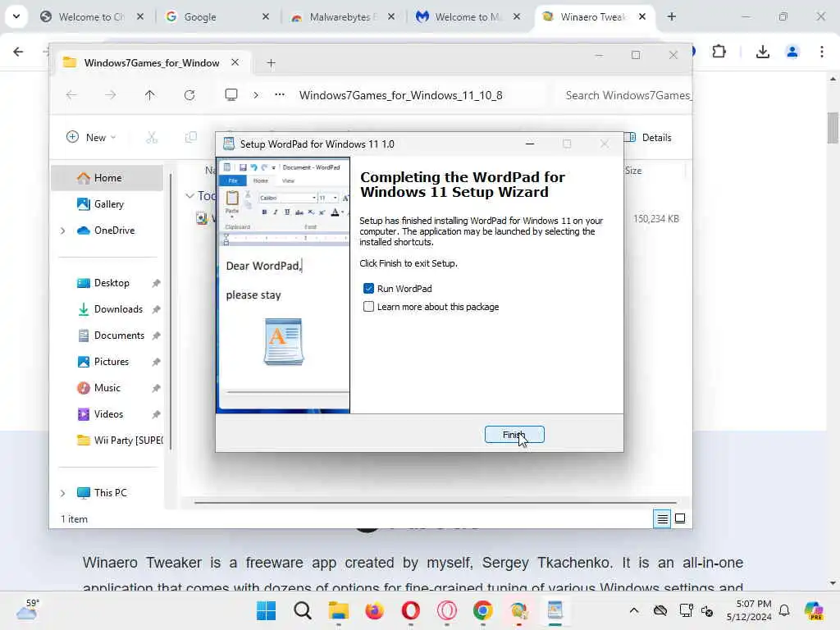The width and height of the screenshot is (840, 630).
Task: Unpin Music using its pin icon
Action: coord(156,388)
